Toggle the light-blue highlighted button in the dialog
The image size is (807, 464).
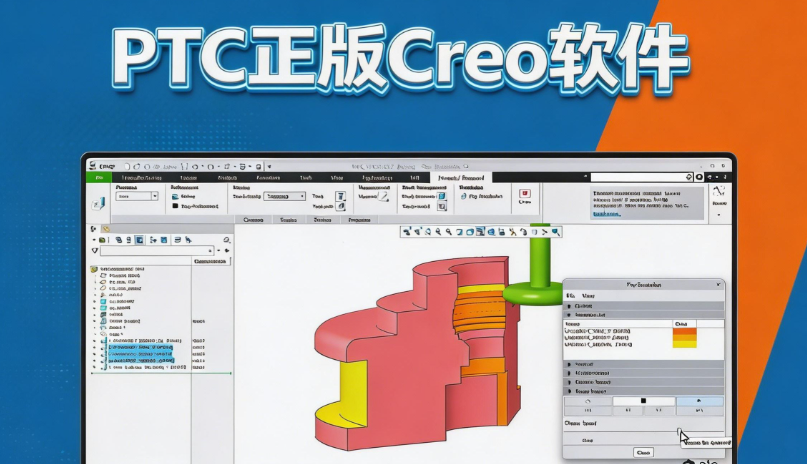[x=699, y=401]
